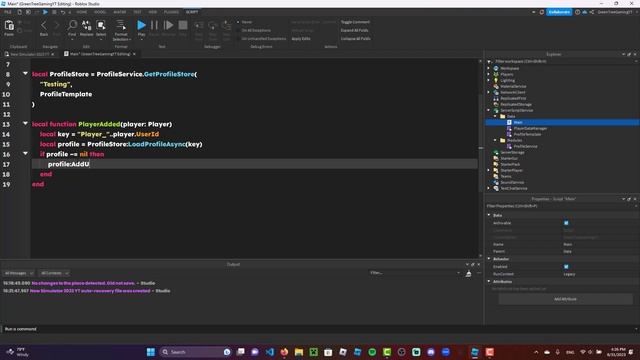
Task: Open the FILE menu
Action: 8,12
